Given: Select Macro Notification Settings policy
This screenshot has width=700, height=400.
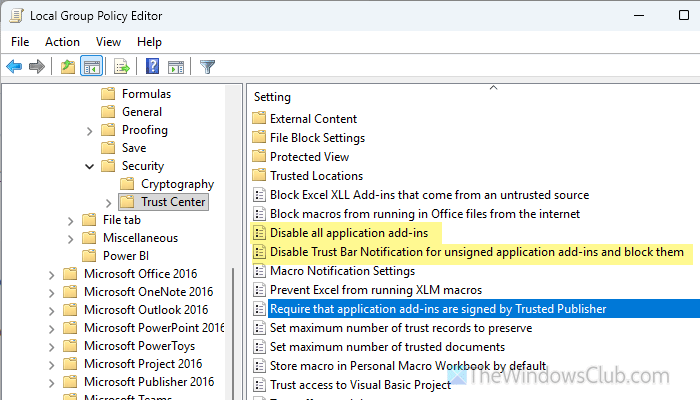Looking at the screenshot, I should (342, 271).
